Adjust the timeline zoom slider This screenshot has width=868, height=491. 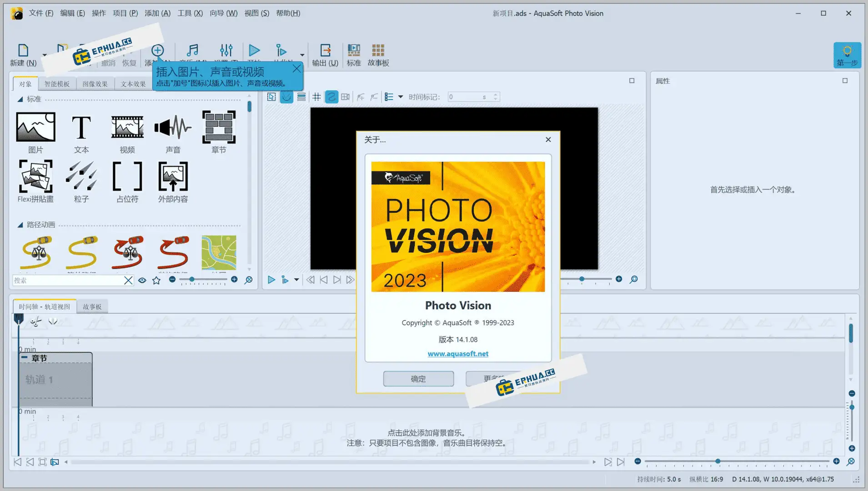pos(718,461)
